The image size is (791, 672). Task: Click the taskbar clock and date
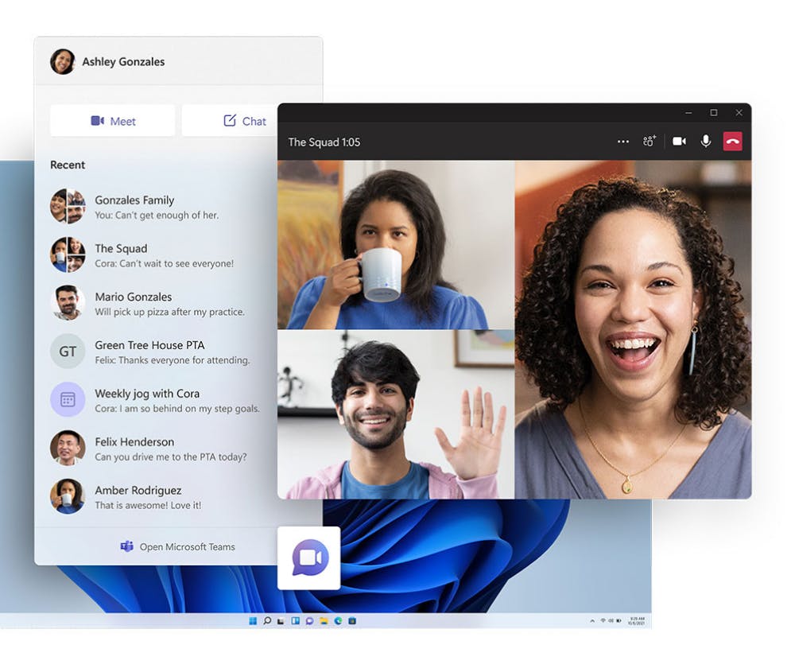pyautogui.click(x=637, y=621)
